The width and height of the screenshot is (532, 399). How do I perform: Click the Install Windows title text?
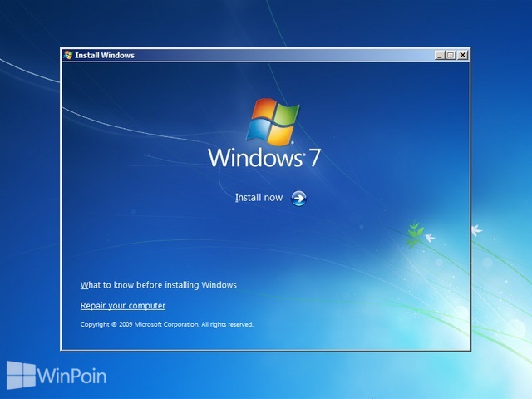click(x=105, y=56)
